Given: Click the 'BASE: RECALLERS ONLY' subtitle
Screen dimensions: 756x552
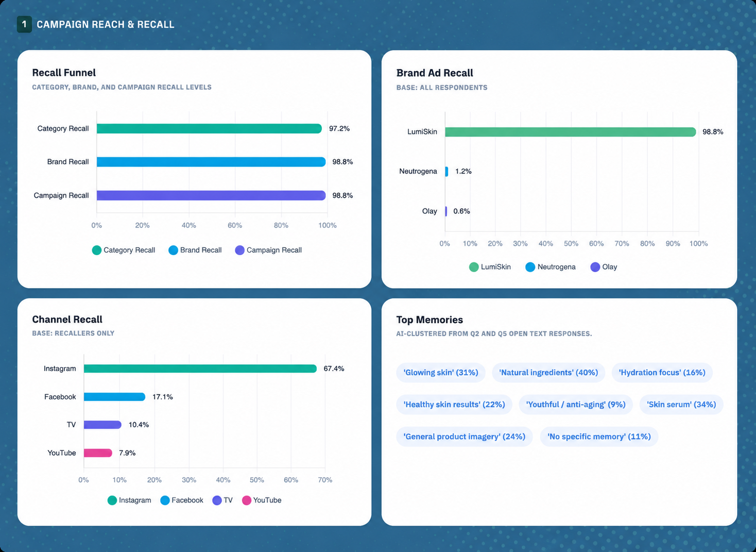Looking at the screenshot, I should click(73, 333).
